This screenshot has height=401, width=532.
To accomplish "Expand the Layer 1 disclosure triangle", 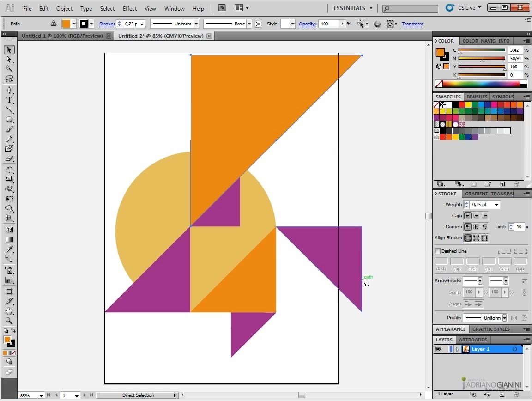I will click(458, 349).
